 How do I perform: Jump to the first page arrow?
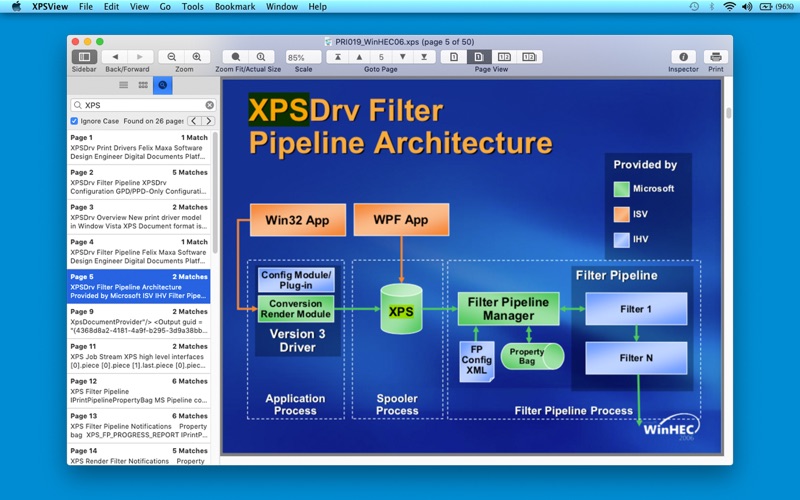tap(338, 57)
